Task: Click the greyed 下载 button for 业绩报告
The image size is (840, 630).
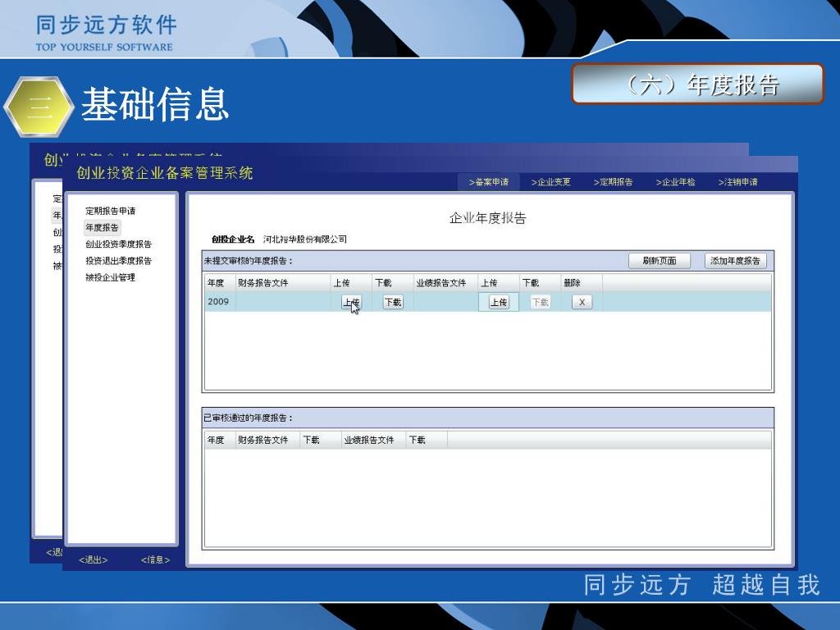Action: point(540,303)
